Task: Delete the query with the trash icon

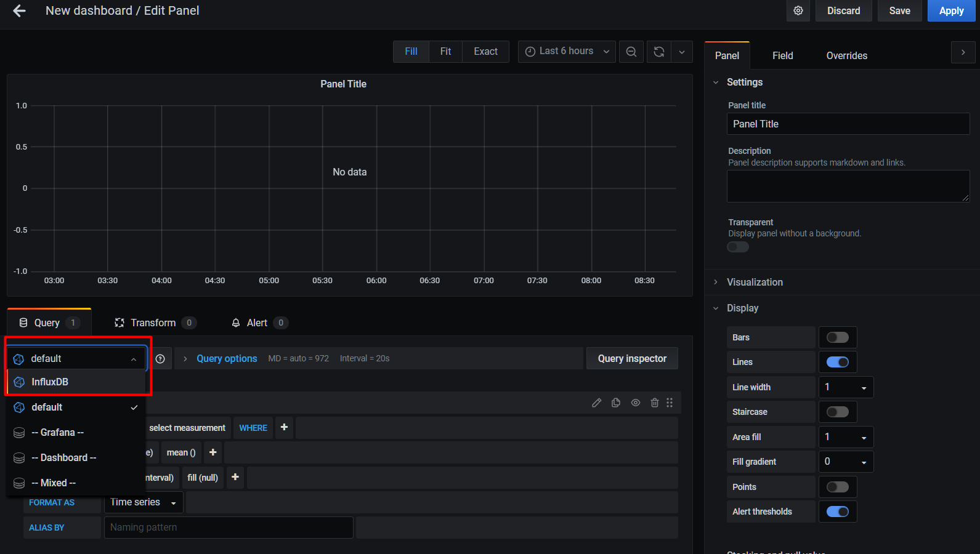Action: pyautogui.click(x=655, y=403)
